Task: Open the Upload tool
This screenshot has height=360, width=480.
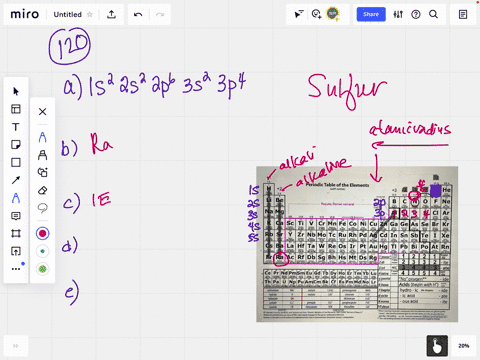Action: click(x=16, y=251)
